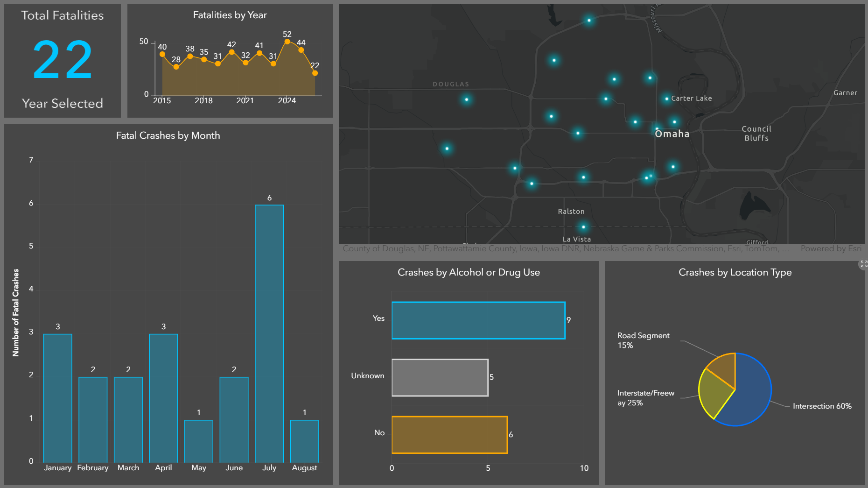Click the final year point labeled 22
Image resolution: width=868 pixels, height=488 pixels.
click(x=315, y=73)
